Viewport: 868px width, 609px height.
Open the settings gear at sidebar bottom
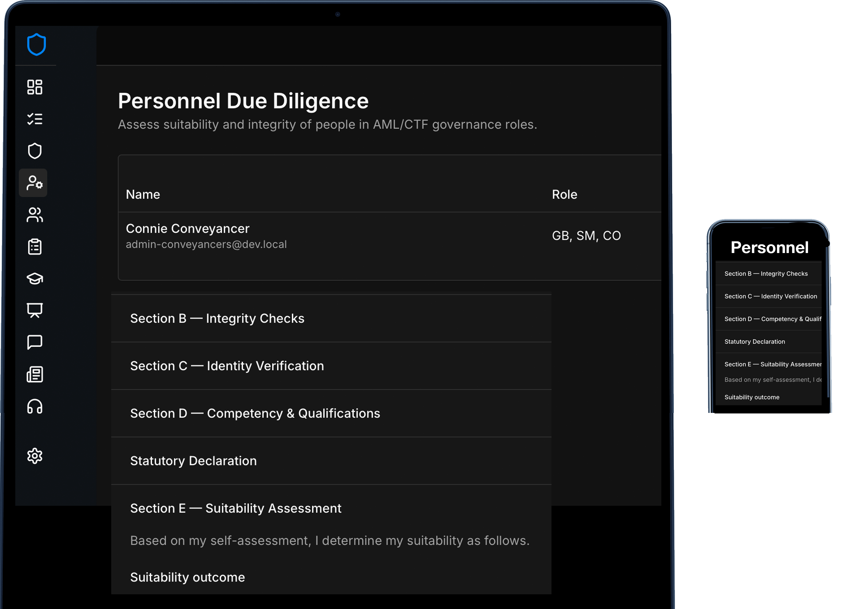(35, 456)
